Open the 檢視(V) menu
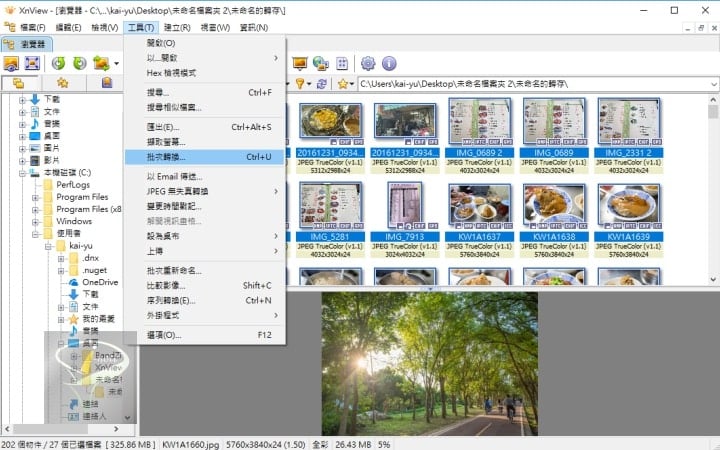 point(105,28)
